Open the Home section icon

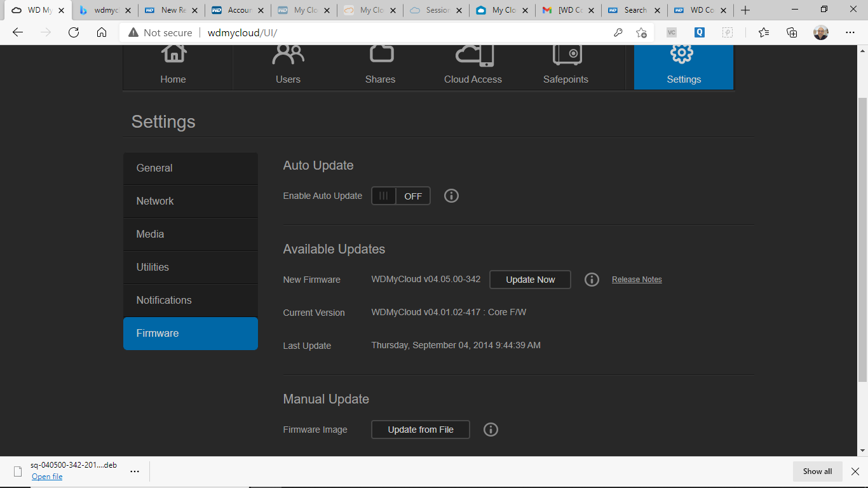(x=173, y=55)
